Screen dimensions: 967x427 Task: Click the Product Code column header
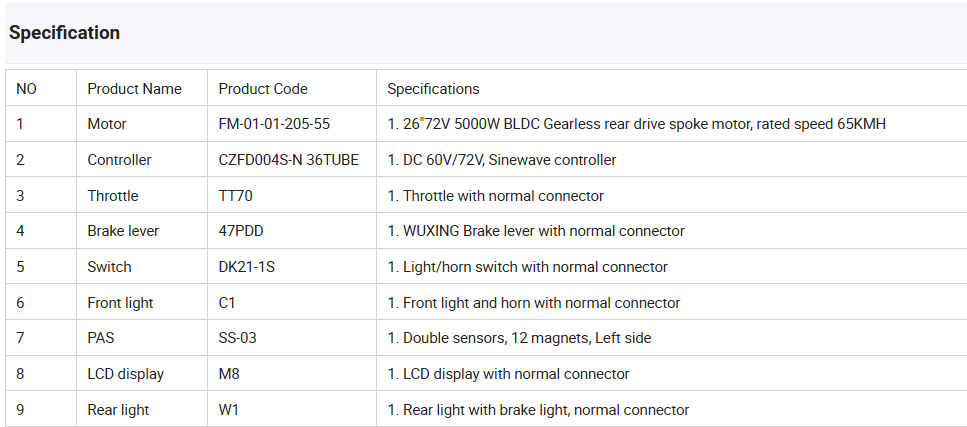[263, 89]
